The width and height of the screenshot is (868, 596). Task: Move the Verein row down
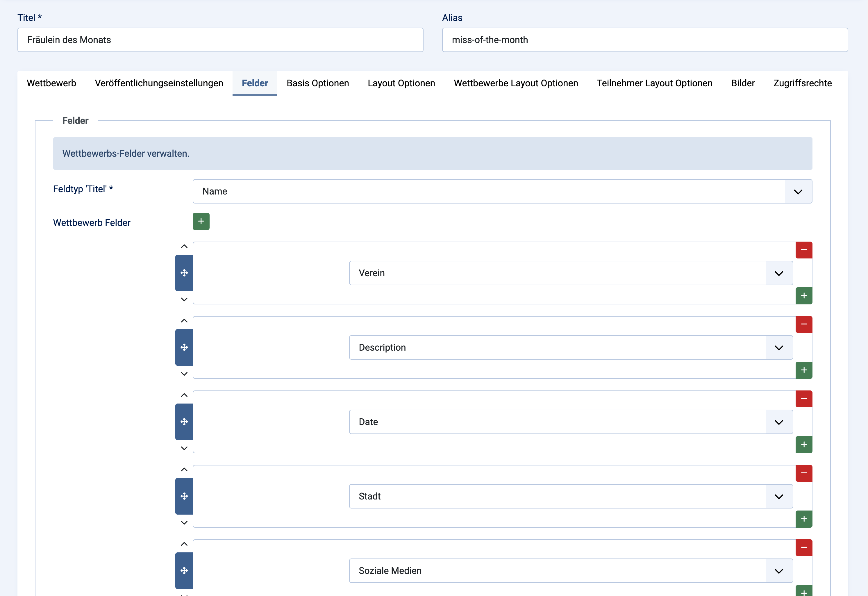click(184, 299)
